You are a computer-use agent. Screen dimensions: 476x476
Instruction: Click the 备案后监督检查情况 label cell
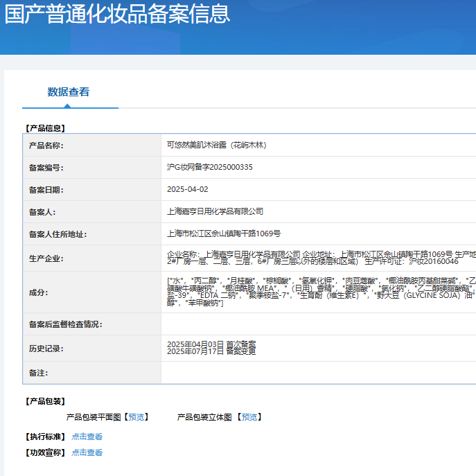pos(65,324)
